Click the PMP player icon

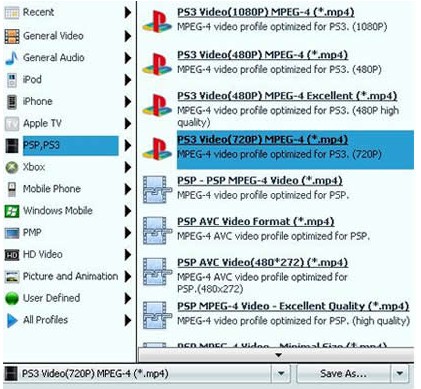(x=12, y=233)
